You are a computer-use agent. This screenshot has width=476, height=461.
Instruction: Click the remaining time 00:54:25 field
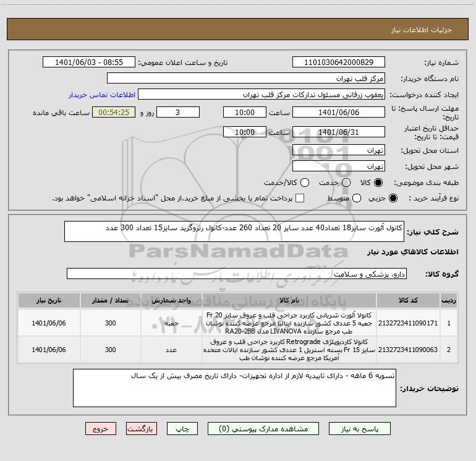114,112
